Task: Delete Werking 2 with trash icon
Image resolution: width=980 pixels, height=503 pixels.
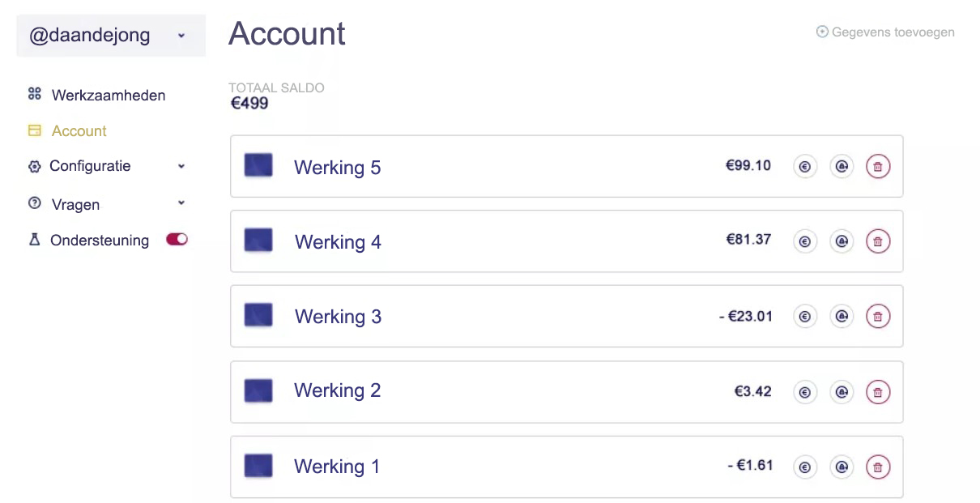Action: (x=878, y=392)
